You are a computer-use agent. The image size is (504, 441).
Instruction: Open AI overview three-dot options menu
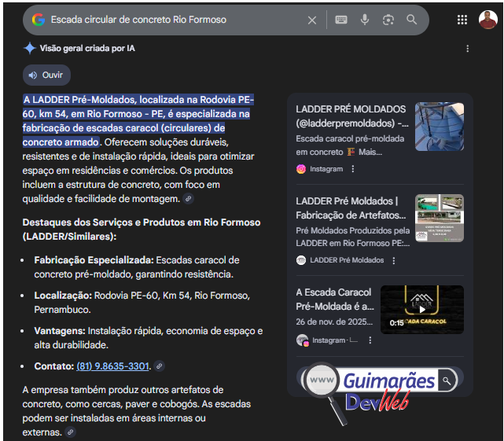pos(467,49)
